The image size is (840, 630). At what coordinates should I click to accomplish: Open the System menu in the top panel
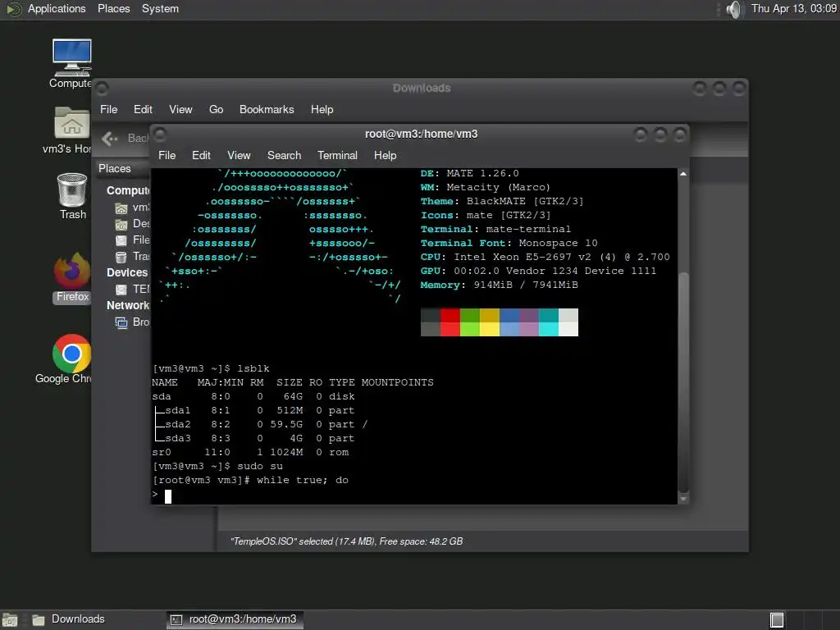point(160,8)
